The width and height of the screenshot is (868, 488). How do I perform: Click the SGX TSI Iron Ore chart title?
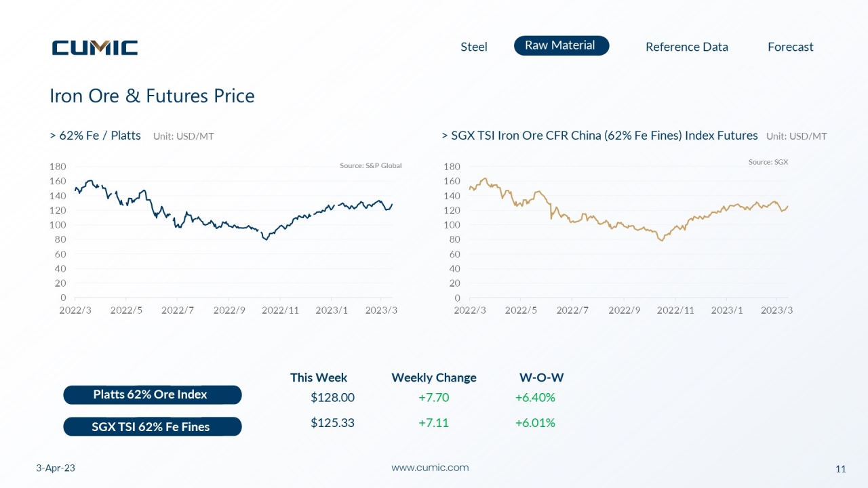[x=600, y=136]
